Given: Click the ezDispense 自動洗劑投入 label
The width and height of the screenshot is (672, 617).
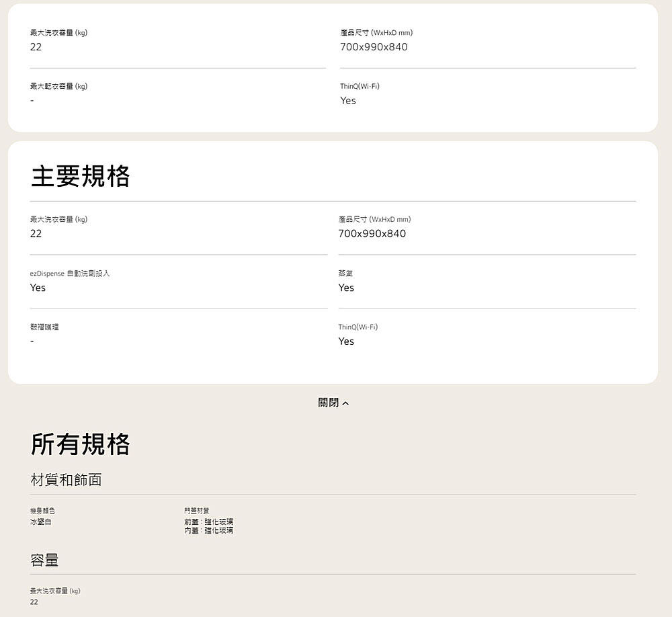Looking at the screenshot, I should (69, 274).
